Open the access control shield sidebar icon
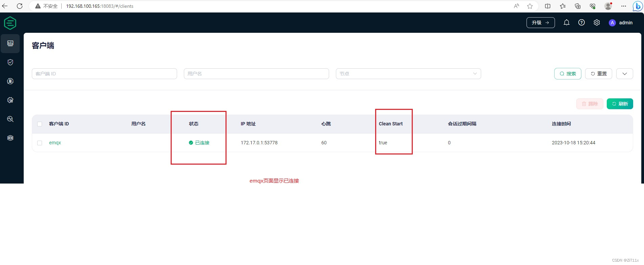 pos(10,62)
